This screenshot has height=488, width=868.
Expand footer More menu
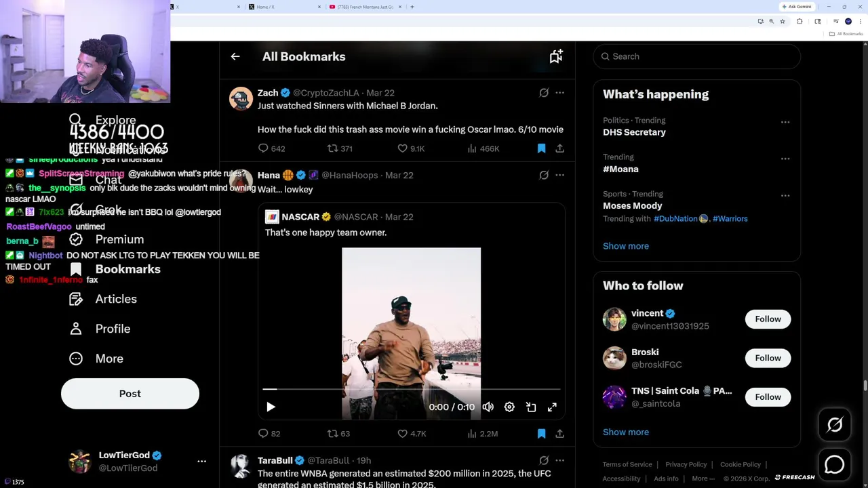pyautogui.click(x=703, y=479)
